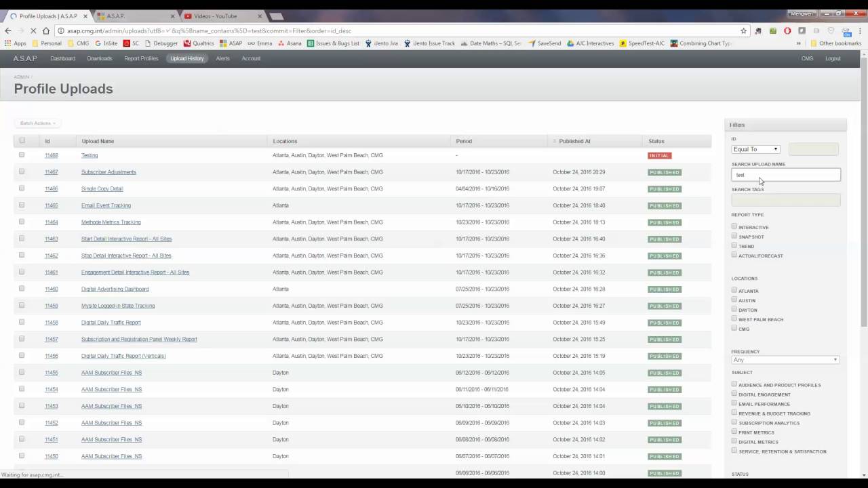Open the Asana bookmark
Screen dimensions: 868x488
(290, 43)
